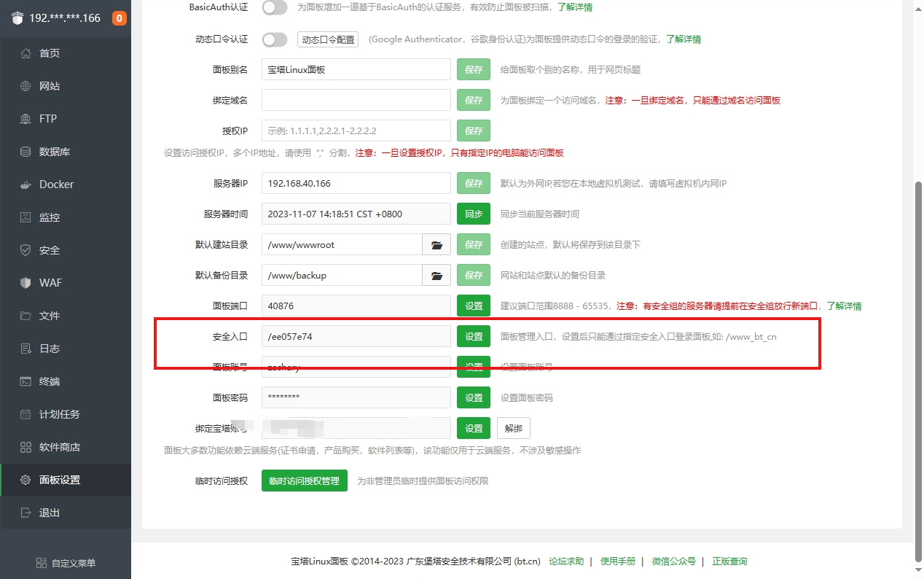The image size is (924, 579).
Task: Click the log icon beside 日志
Action: click(x=26, y=349)
